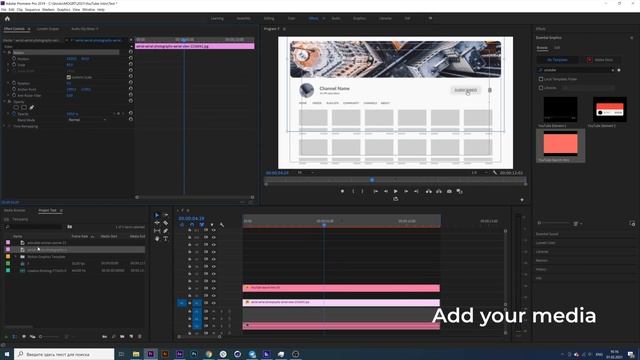The image size is (640, 360).
Task: Expand Motion Graphics Template bin in Project panel
Action: (16, 257)
